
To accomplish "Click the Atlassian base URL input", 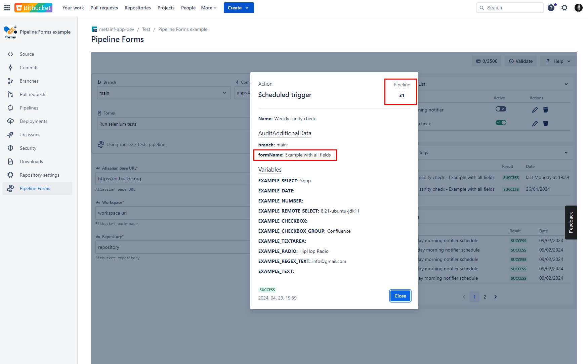I will 173,179.
